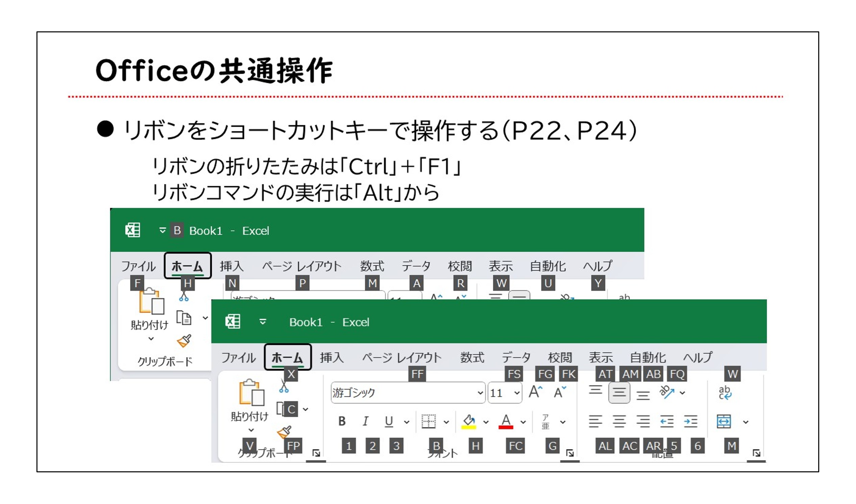Open the 游ゴシック font name dropdown

click(480, 393)
